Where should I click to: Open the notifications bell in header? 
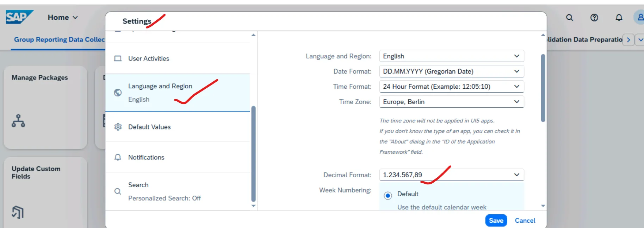[x=619, y=18]
